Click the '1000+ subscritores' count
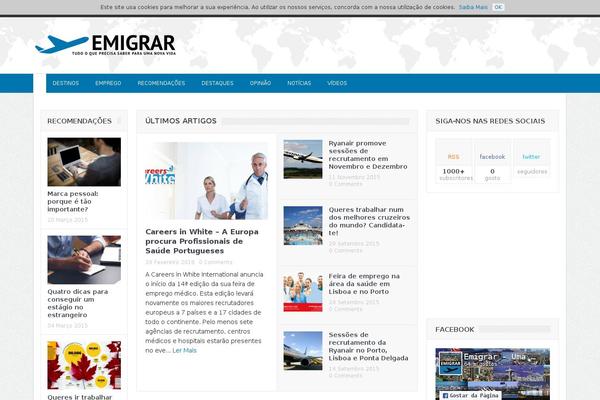 coord(454,175)
